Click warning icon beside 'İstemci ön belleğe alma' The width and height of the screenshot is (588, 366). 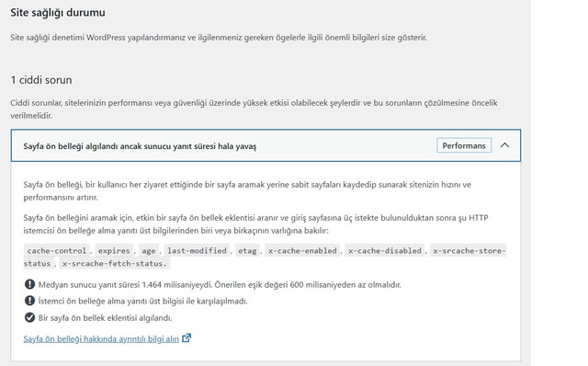tap(29, 301)
